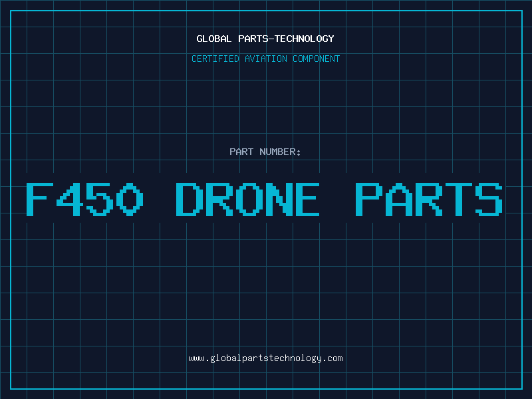Screen dimensions: 532x399
Task: Click the last letter S of PARTS
Action: coord(489,199)
